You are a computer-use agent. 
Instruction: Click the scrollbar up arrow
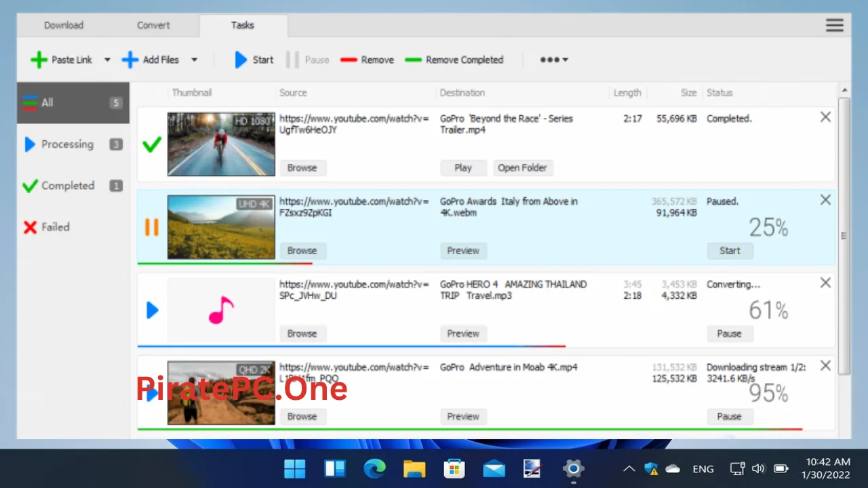coord(844,90)
